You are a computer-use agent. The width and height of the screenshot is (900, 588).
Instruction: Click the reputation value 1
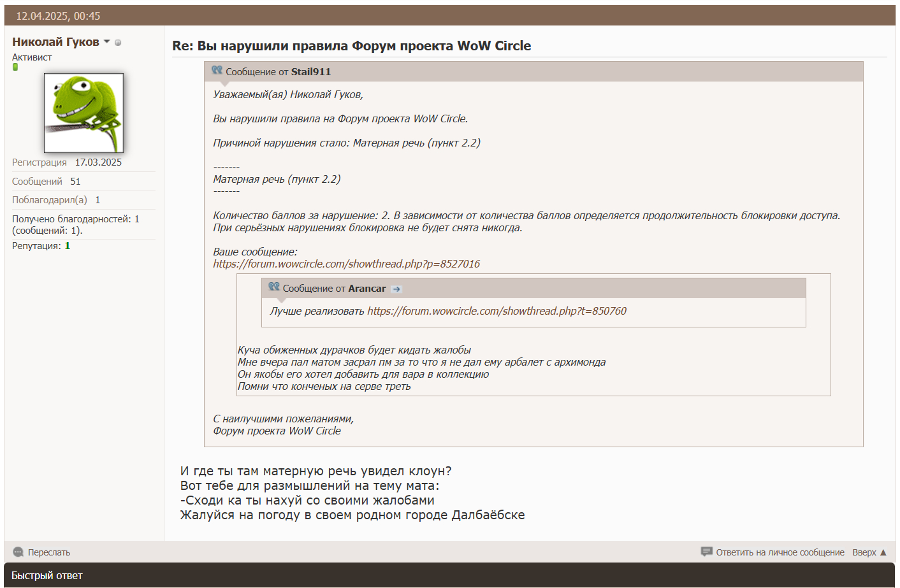pyautogui.click(x=68, y=246)
